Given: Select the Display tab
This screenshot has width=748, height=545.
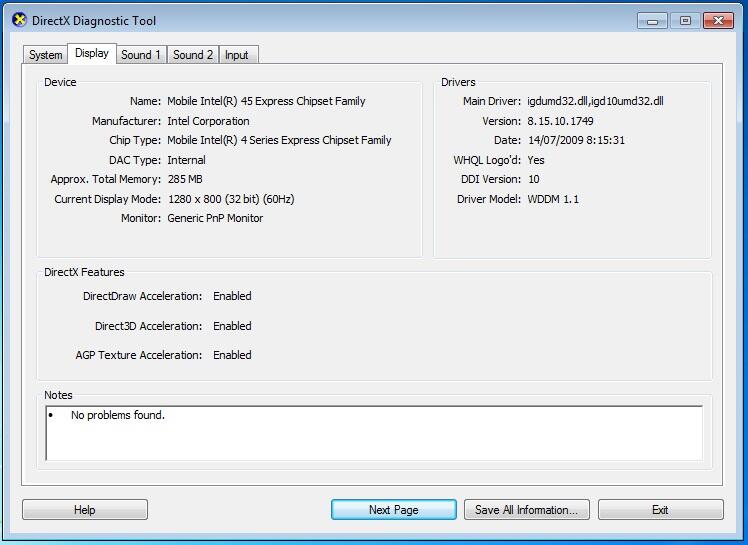Looking at the screenshot, I should point(92,53).
